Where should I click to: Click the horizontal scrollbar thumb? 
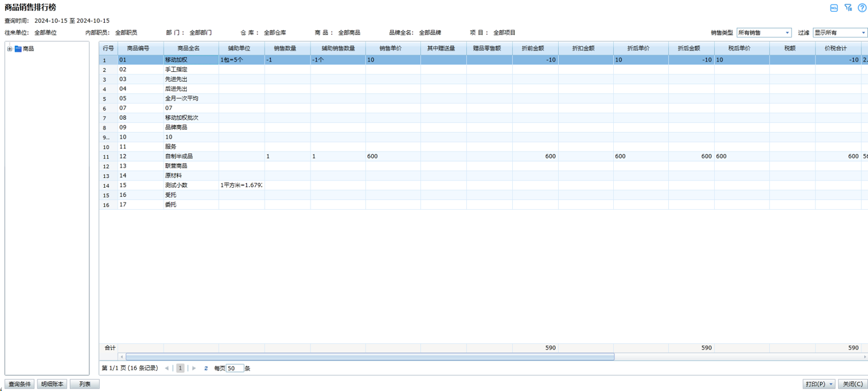coord(369,357)
